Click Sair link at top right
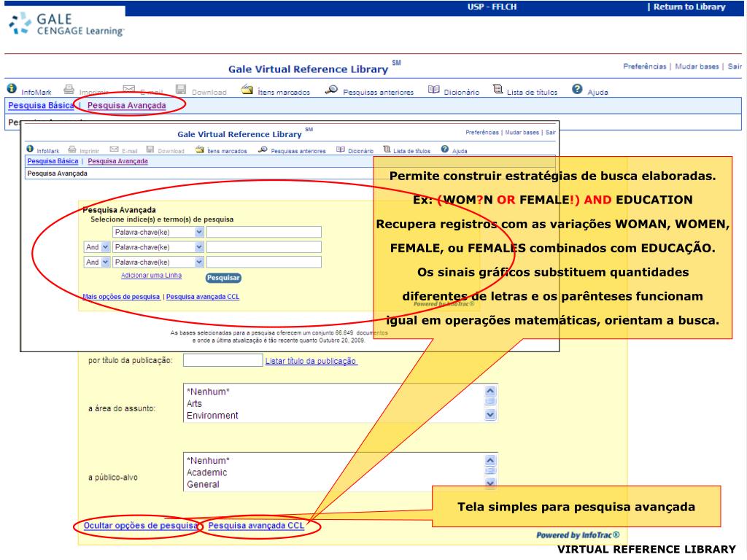This screenshot has width=747, height=560. (x=735, y=66)
